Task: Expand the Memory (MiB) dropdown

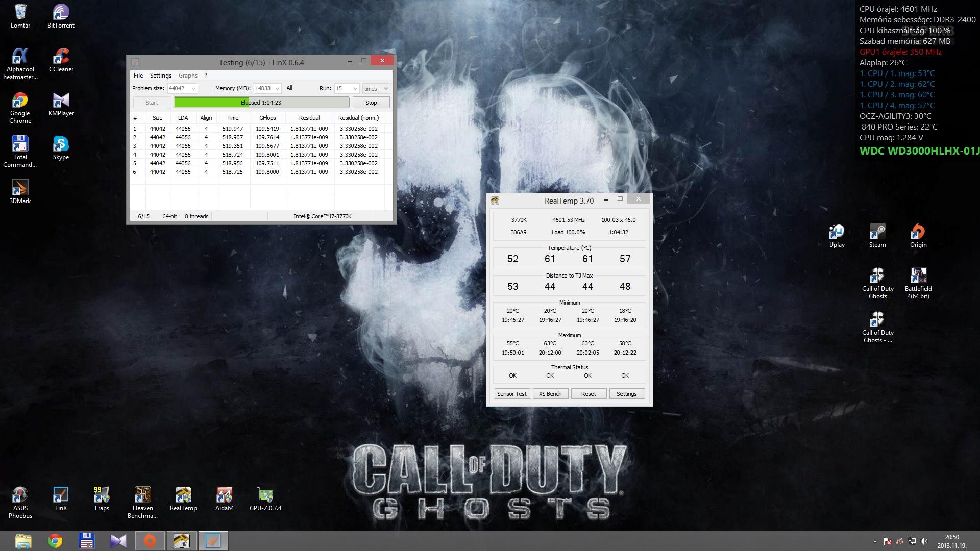Action: coord(277,89)
